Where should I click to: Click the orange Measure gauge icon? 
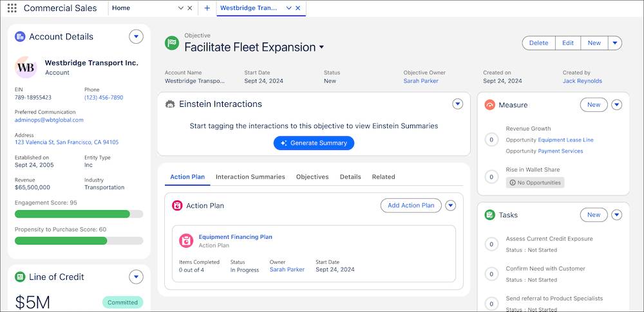click(489, 105)
